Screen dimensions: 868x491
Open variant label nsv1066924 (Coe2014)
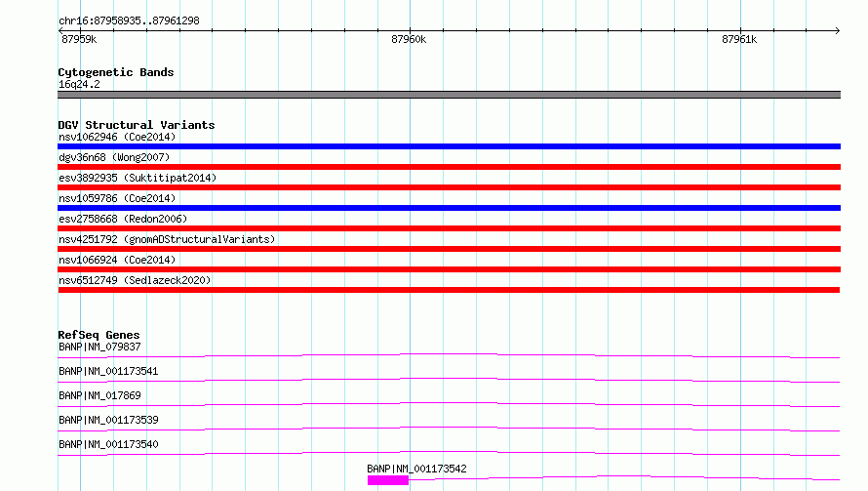117,260
